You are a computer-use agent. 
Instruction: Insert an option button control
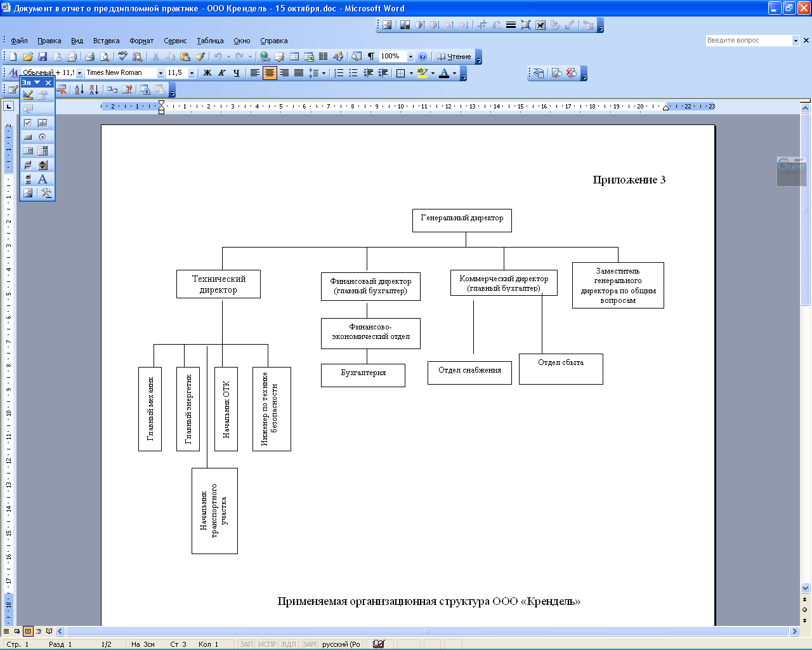pyautogui.click(x=43, y=136)
